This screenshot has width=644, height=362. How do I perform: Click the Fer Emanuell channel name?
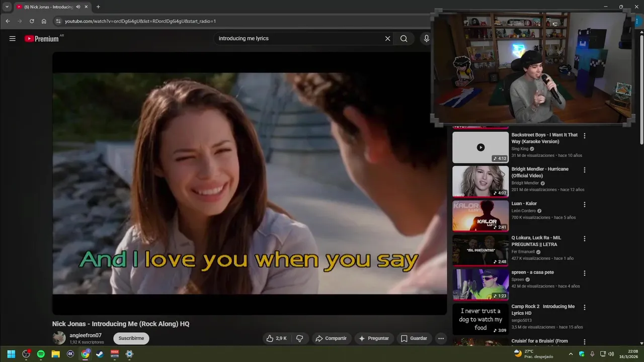coord(523,252)
